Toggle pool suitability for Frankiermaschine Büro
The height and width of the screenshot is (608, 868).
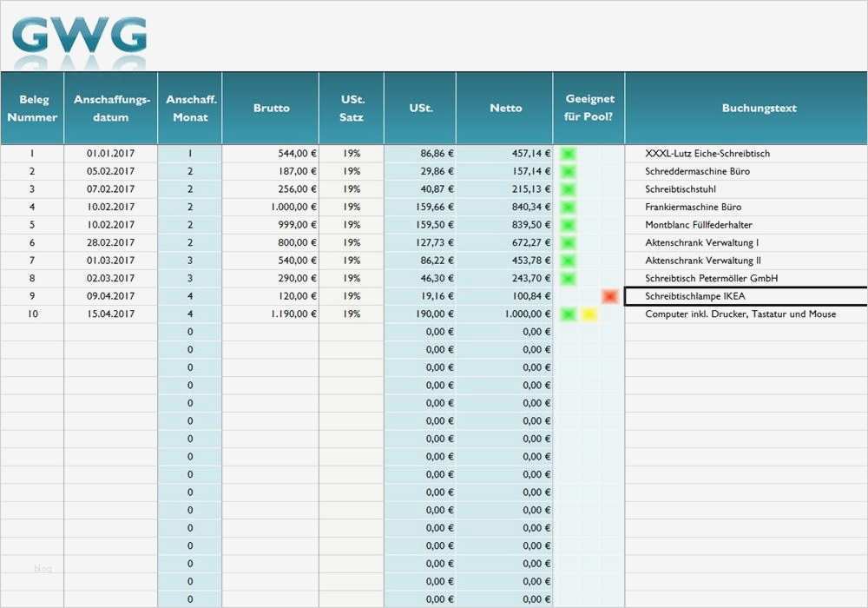point(567,207)
